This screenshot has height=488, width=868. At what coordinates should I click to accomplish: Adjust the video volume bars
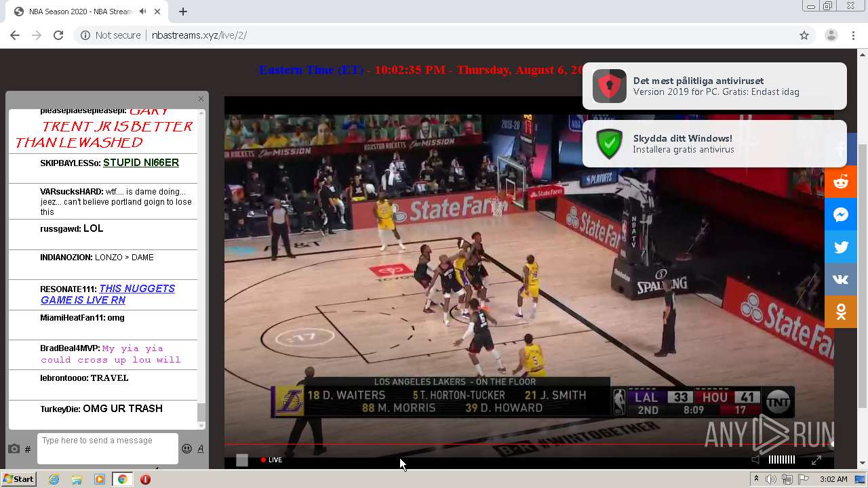click(781, 460)
